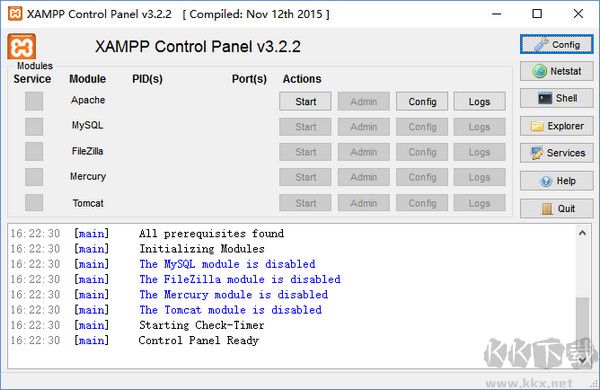Viewport: 600px width, 390px height.
Task: View the Apache Logs
Action: coord(479,101)
